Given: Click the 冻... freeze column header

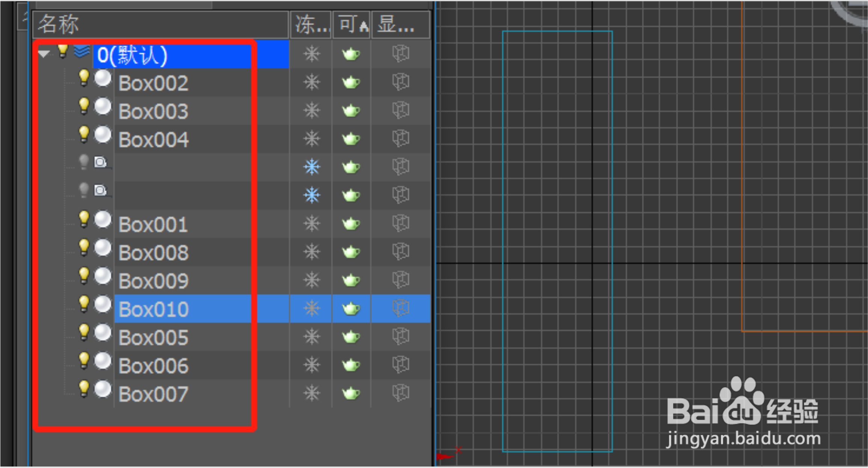Looking at the screenshot, I should [x=311, y=25].
